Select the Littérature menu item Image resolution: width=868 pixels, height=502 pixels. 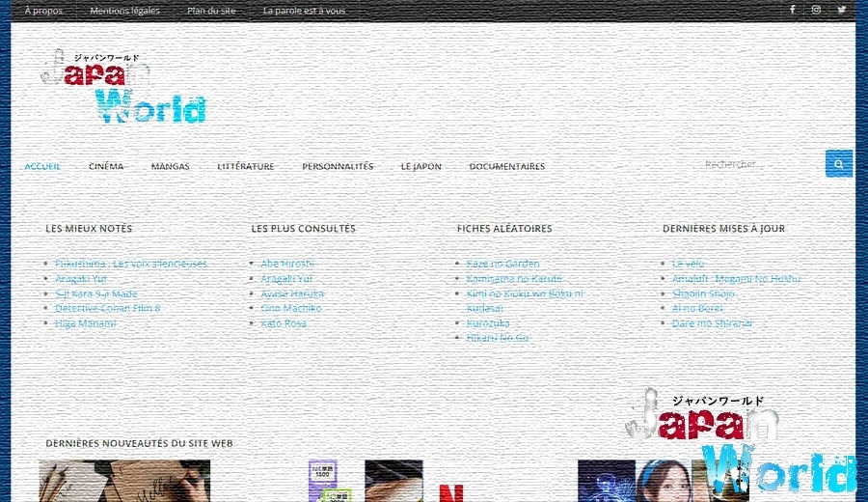tap(245, 167)
